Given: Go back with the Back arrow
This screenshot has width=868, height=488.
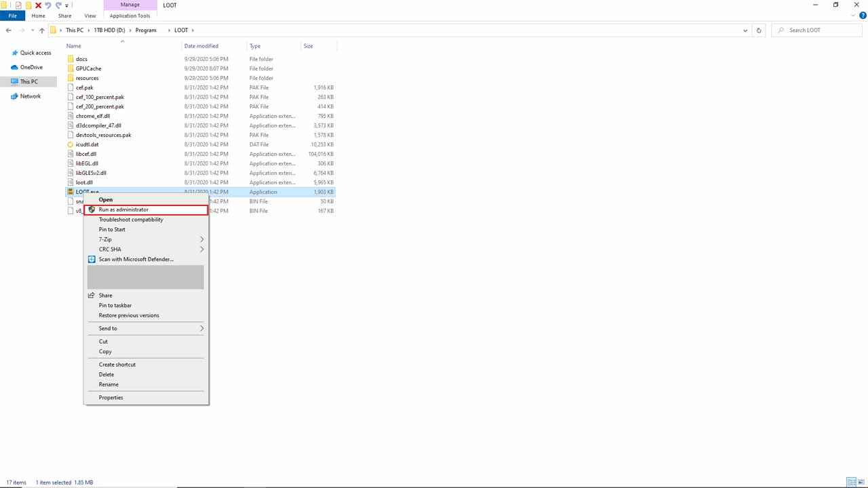Looking at the screenshot, I should [8, 30].
